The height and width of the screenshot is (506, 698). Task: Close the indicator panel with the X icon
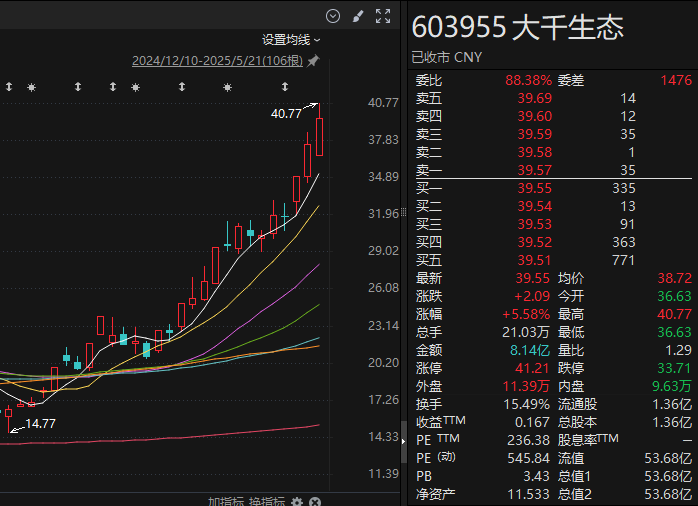click(x=315, y=502)
